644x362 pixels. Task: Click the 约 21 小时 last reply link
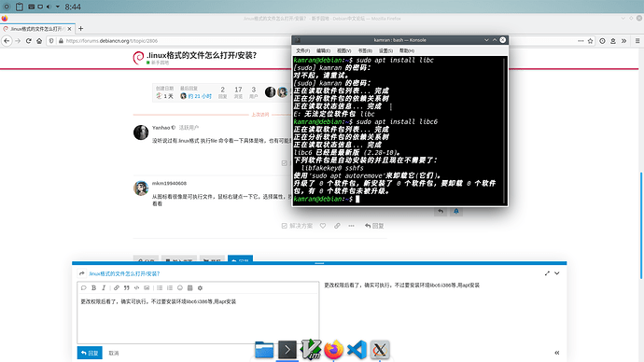pyautogui.click(x=200, y=96)
